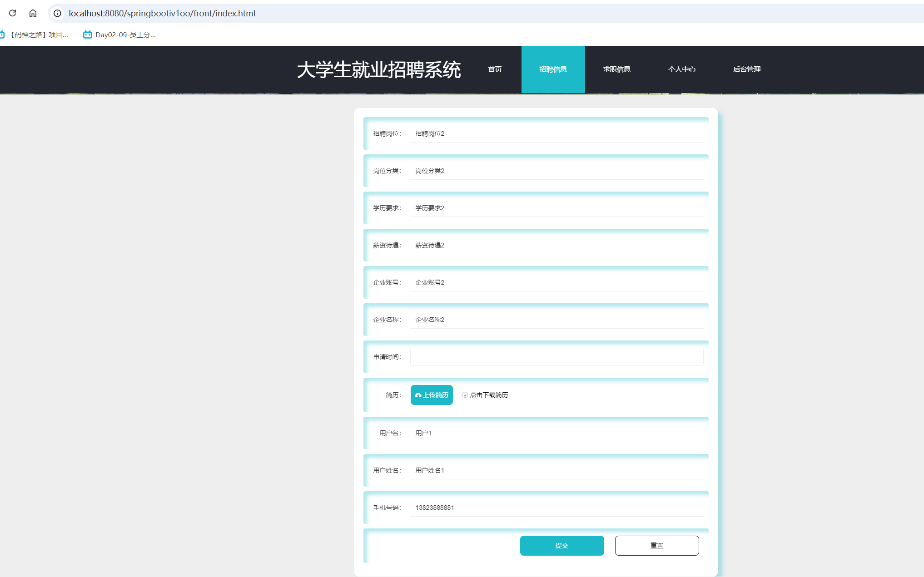Click the 重置 reset button
The image size is (924, 577).
coord(657,546)
